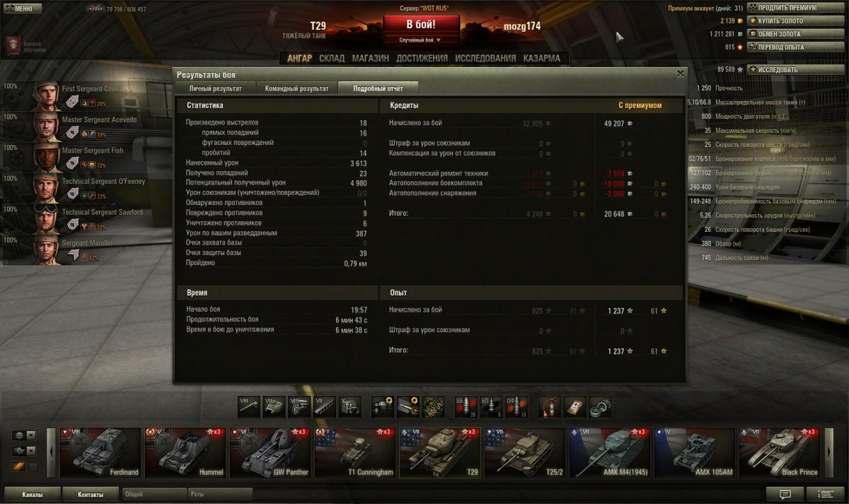This screenshot has height=504, width=849.
Task: Toggle the carousel filter checkbox
Action: 33,467
